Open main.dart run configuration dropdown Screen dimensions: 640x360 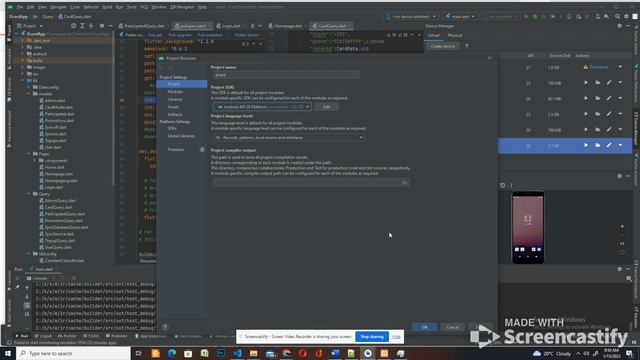pyautogui.click(x=460, y=16)
